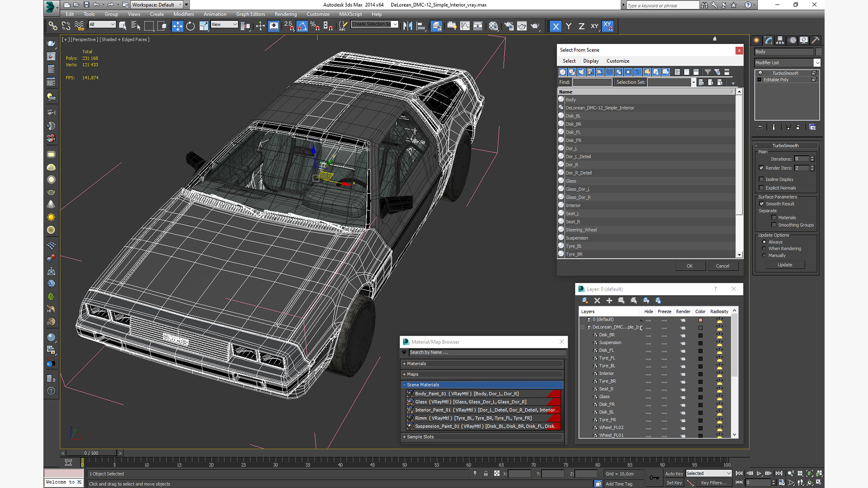Click color swatch for 0 (default) layer

pos(700,320)
